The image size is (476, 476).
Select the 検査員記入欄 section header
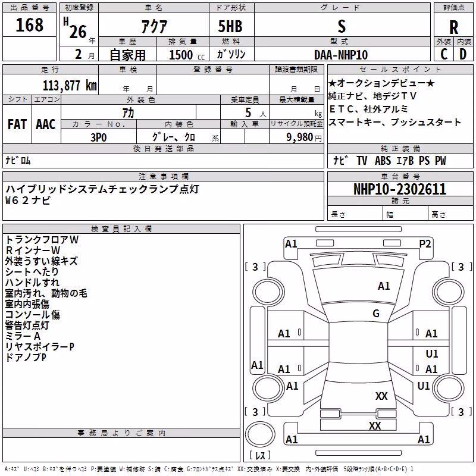[121, 229]
